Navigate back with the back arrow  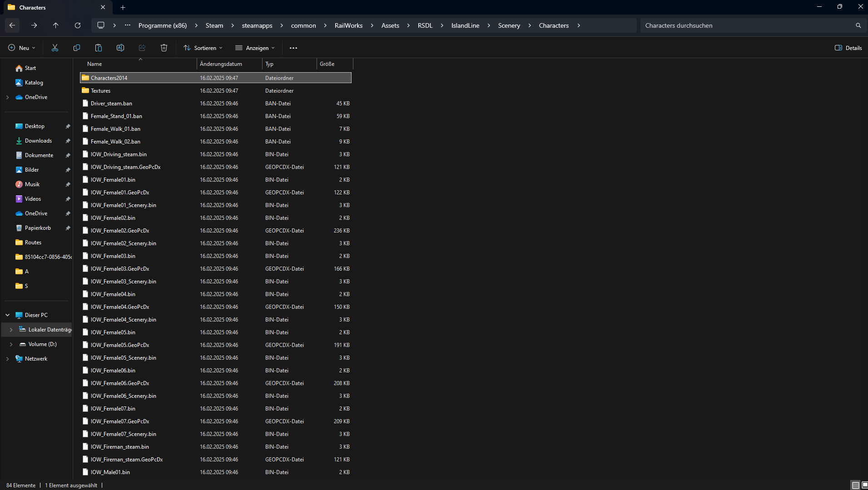pyautogui.click(x=12, y=25)
